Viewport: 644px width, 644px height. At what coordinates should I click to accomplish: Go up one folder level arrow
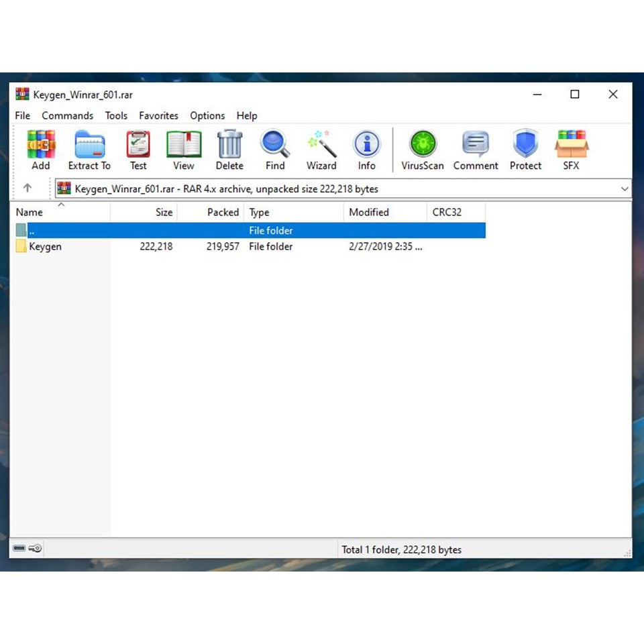28,189
